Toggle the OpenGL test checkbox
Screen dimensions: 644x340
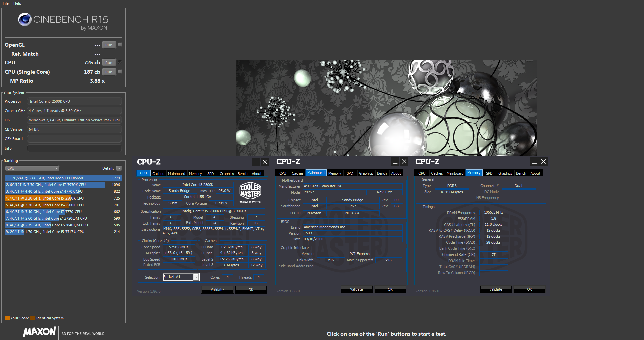(120, 44)
